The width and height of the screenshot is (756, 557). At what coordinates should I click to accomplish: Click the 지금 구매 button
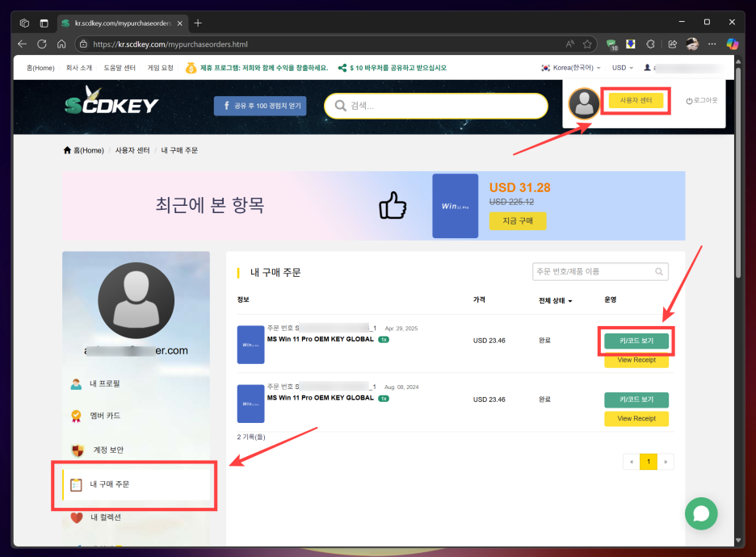coord(518,220)
